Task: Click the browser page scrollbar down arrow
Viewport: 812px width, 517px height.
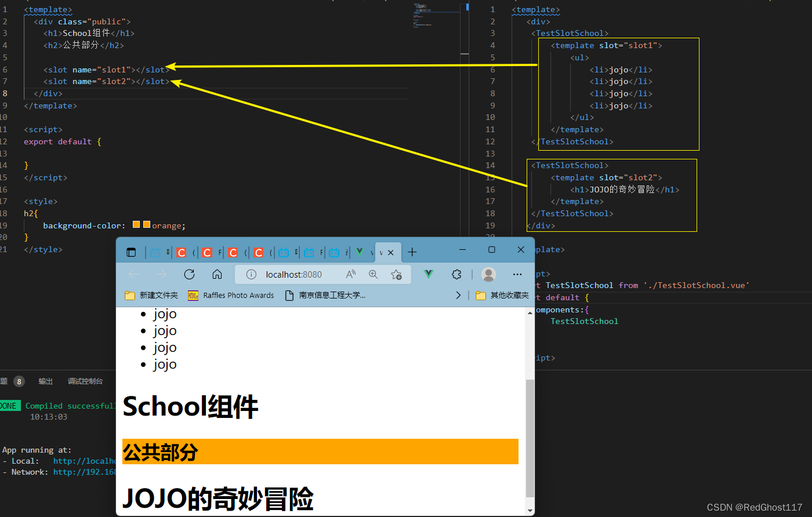Action: pyautogui.click(x=530, y=511)
